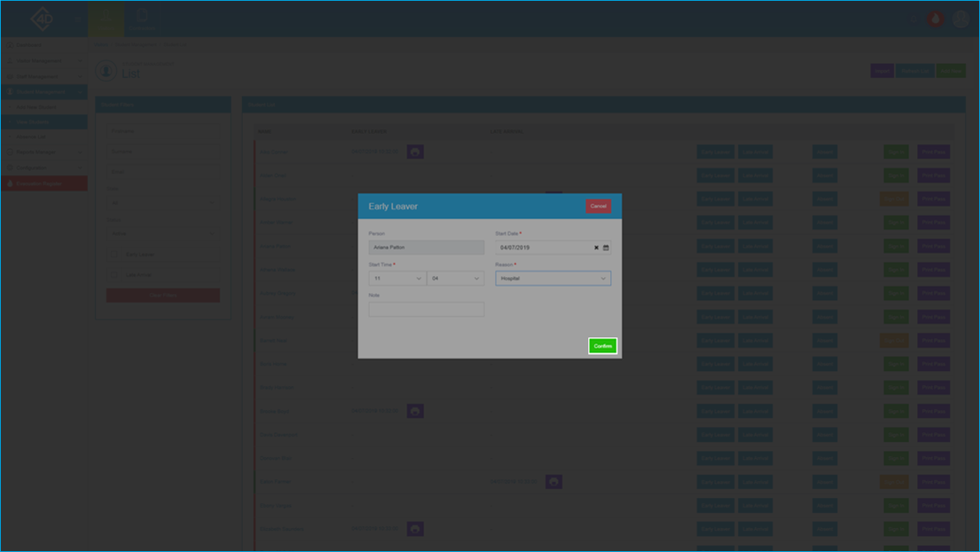Click the print icon in first student row
The width and height of the screenshot is (980, 552).
click(415, 152)
